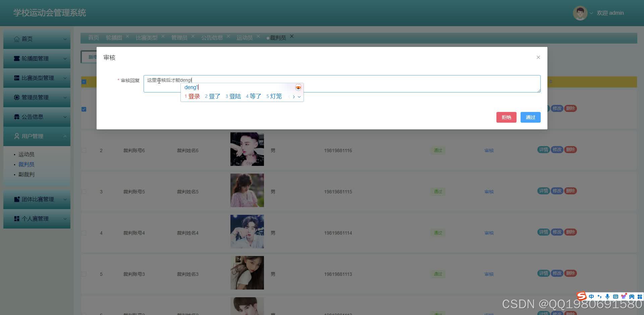Close the 运动员 tab with its X
This screenshot has width=644, height=315.
point(258,36)
